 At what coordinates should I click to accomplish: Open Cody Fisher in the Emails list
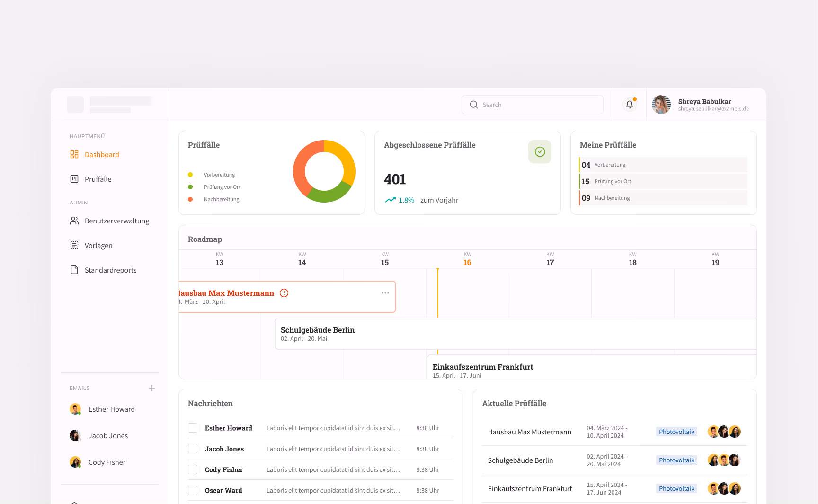point(98,462)
